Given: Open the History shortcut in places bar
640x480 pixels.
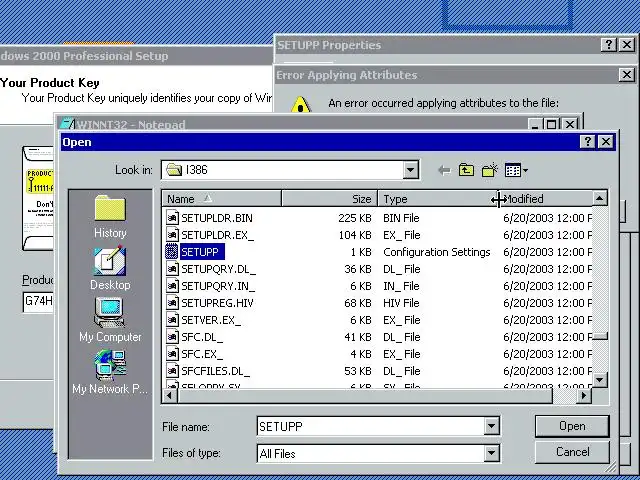Looking at the screenshot, I should click(110, 216).
